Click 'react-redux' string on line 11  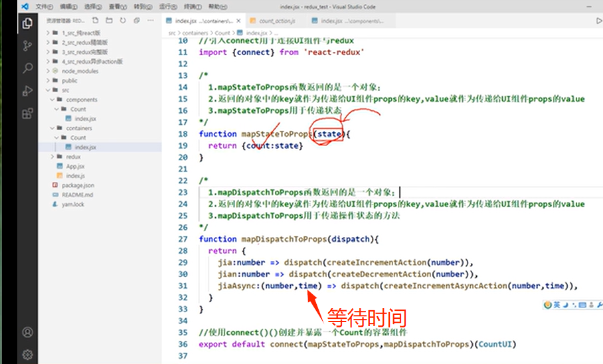334,52
